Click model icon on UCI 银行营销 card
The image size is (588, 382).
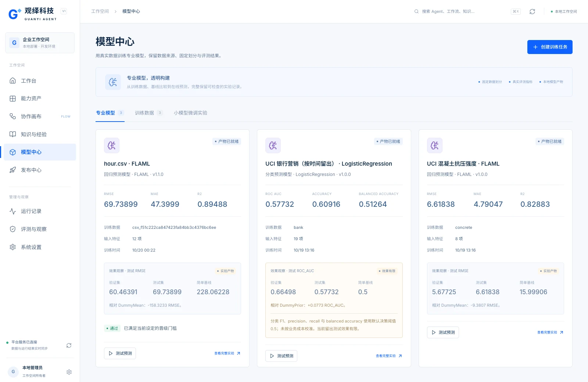coord(273,145)
